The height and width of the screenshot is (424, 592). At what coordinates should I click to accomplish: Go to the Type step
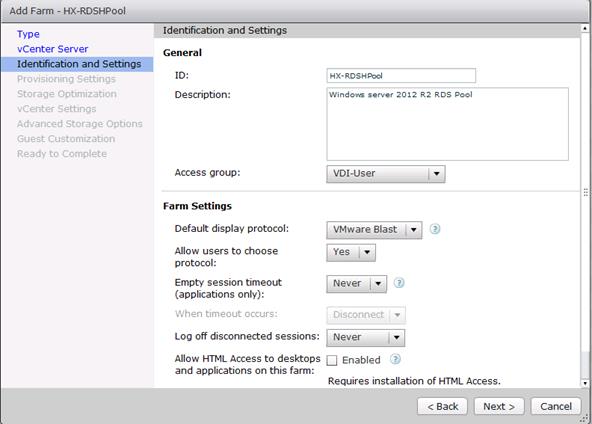pos(28,34)
